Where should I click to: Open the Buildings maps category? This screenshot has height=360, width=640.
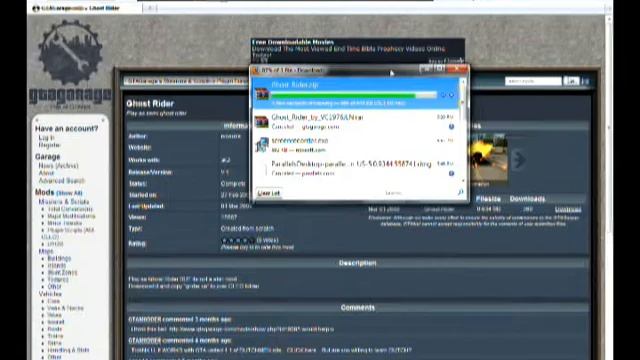(59, 258)
